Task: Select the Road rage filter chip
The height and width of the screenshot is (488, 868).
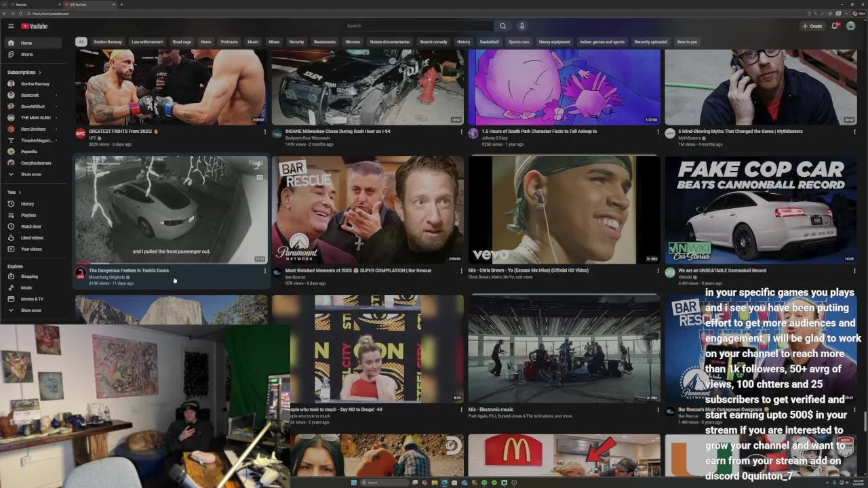Action: (182, 42)
